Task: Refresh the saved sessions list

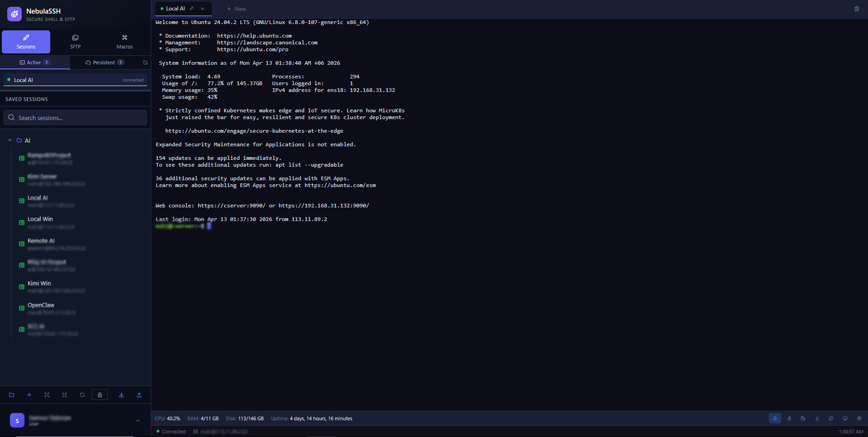Action: (x=82, y=395)
